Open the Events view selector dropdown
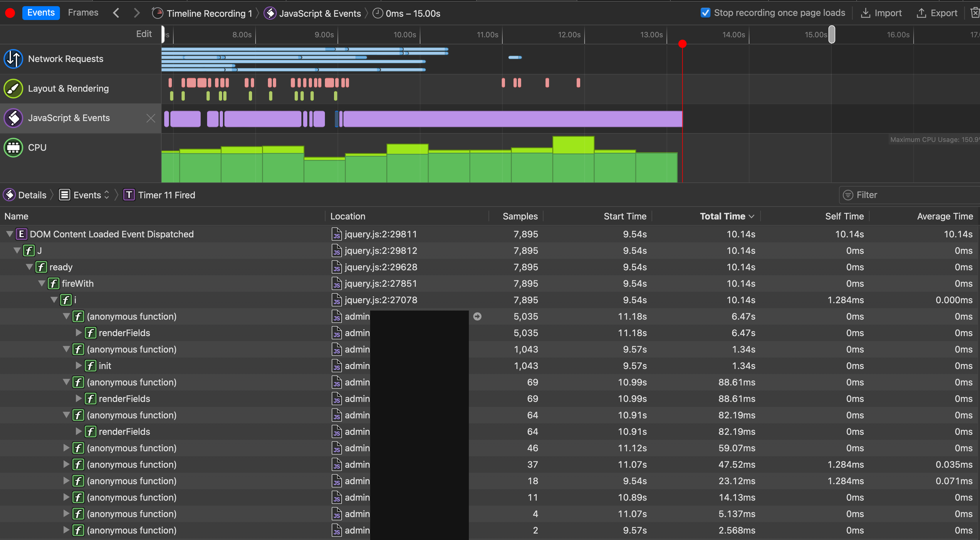 [x=84, y=195]
